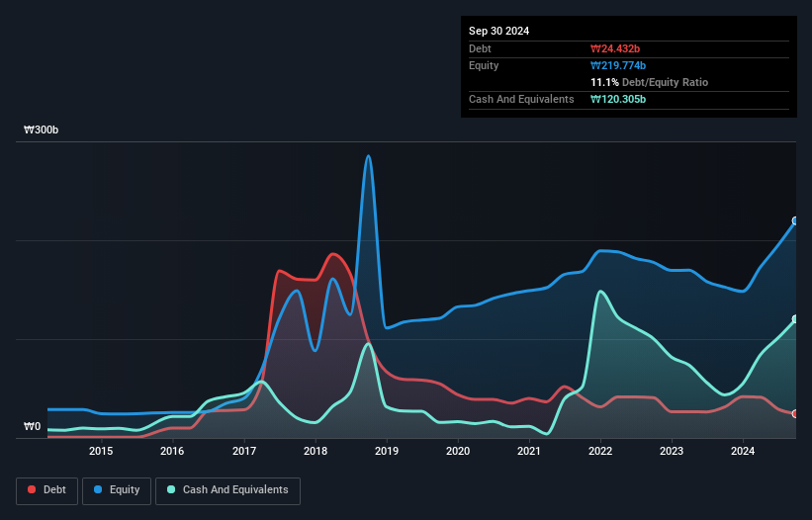Image resolution: width=812 pixels, height=520 pixels.
Task: Click the teal Cash endpoint marker
Action: tap(796, 319)
